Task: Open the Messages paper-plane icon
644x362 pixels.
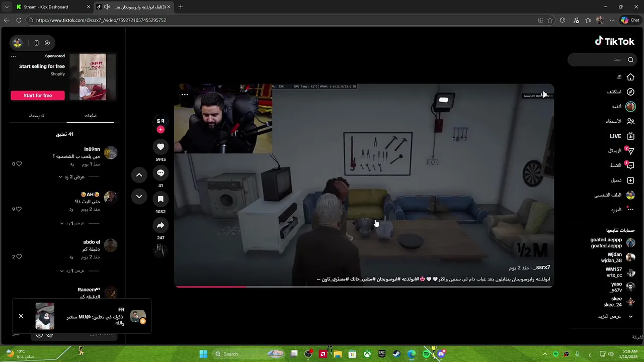Action: pyautogui.click(x=630, y=151)
